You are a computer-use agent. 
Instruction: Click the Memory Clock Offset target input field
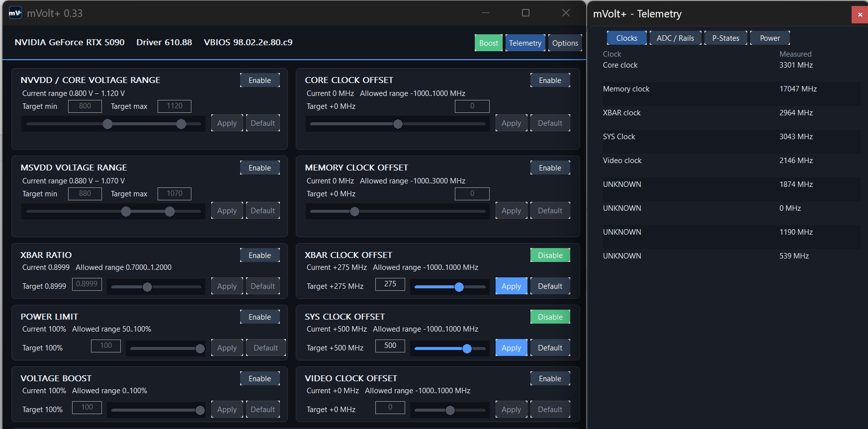coord(472,193)
